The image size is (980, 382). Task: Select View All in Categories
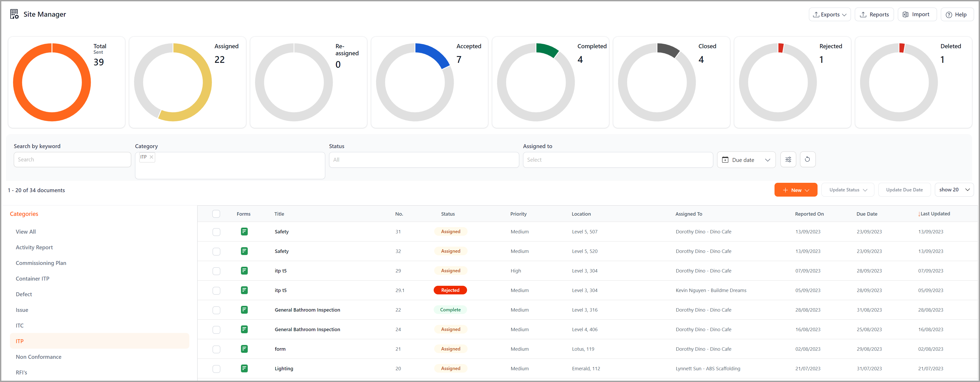coord(26,231)
